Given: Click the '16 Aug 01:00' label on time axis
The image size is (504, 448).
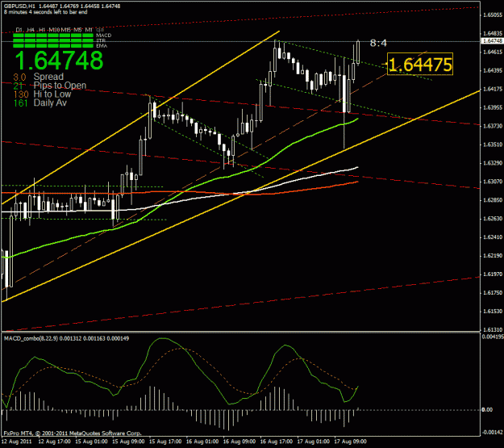Looking at the screenshot, I should (x=202, y=442).
